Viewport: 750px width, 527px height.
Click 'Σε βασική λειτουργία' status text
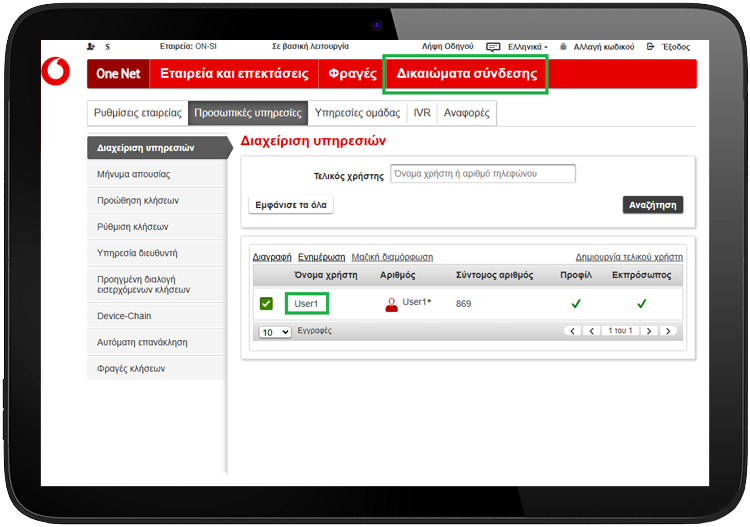click(x=310, y=46)
